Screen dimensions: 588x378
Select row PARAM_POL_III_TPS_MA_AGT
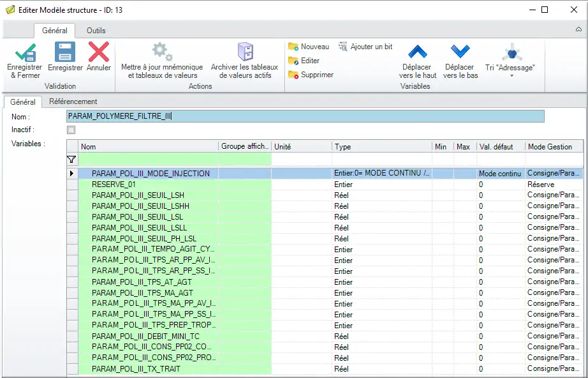pyautogui.click(x=325, y=293)
